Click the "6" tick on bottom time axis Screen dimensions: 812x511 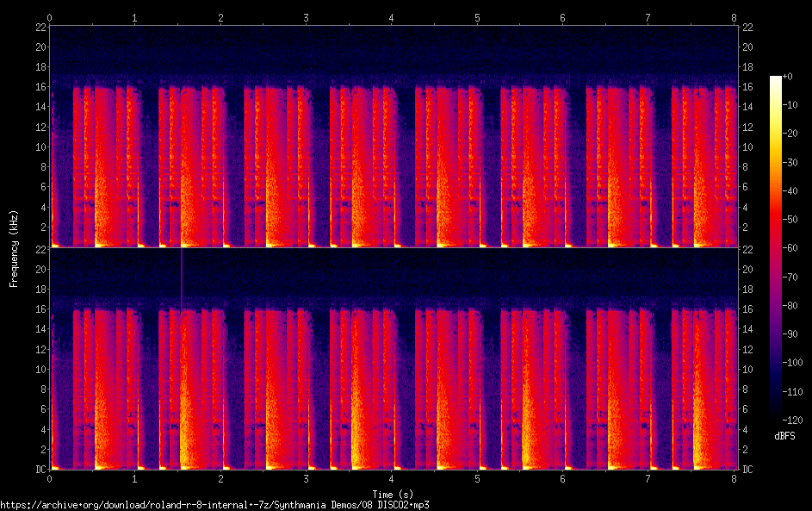coord(562,479)
